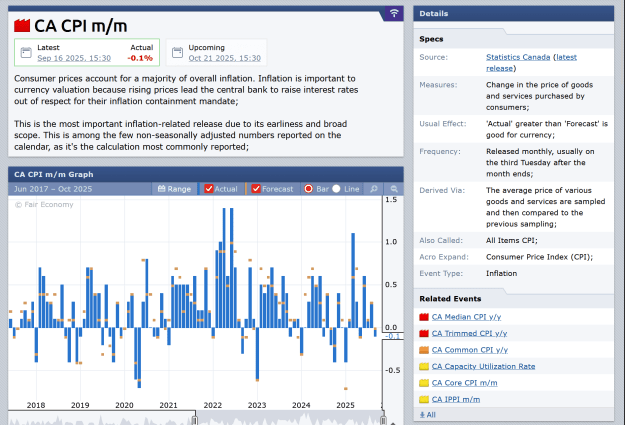This screenshot has width=625, height=425.
Task: Click the Jun 2017 – Oct 2025 date range text
Action: (x=53, y=189)
